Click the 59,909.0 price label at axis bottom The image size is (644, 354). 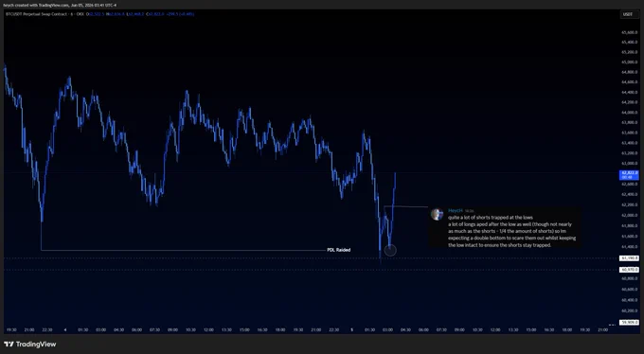click(629, 323)
